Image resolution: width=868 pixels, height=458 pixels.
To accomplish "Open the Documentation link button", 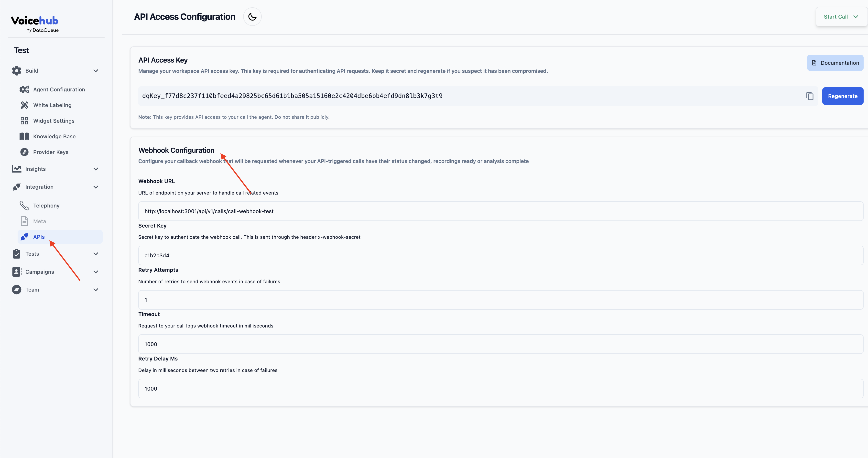I will (x=835, y=63).
